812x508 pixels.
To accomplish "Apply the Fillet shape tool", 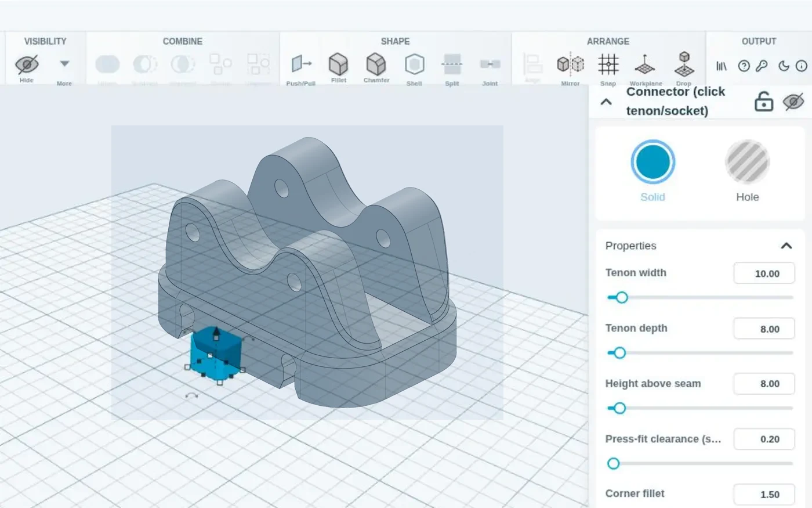I will pyautogui.click(x=339, y=68).
